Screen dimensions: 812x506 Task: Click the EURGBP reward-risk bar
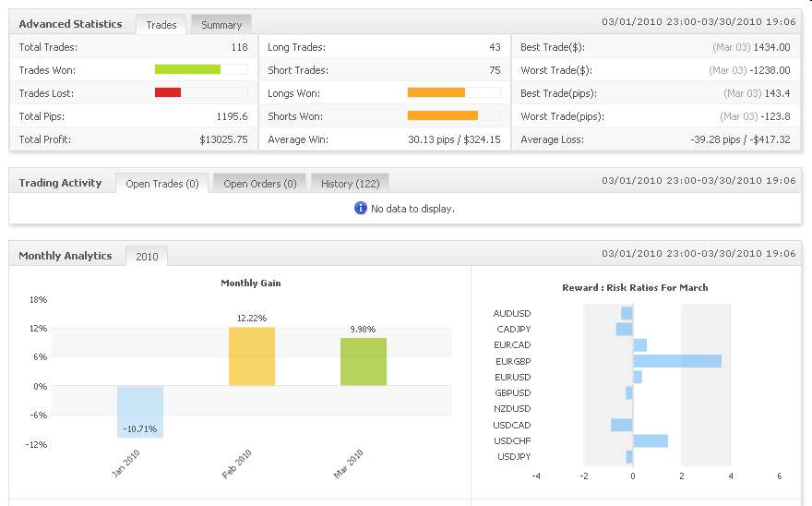pyautogui.click(x=676, y=361)
